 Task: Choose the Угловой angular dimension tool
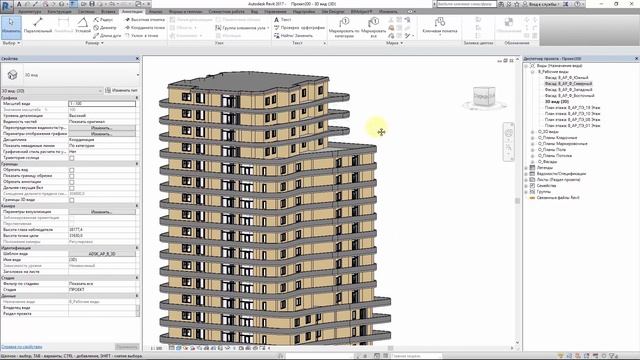pyautogui.click(x=83, y=25)
